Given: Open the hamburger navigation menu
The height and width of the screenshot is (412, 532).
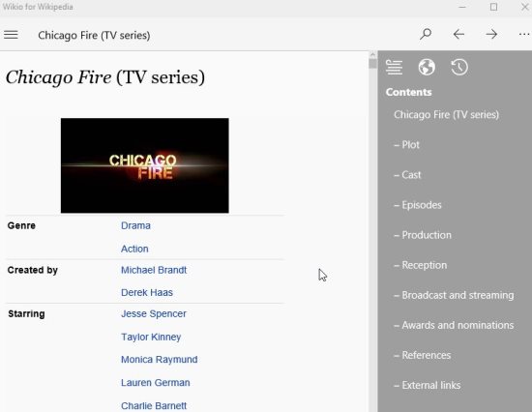Looking at the screenshot, I should click(11, 35).
